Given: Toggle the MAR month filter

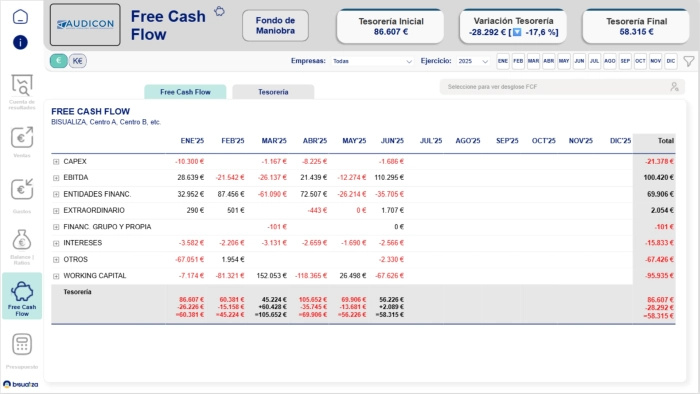Looking at the screenshot, I should point(533,61).
